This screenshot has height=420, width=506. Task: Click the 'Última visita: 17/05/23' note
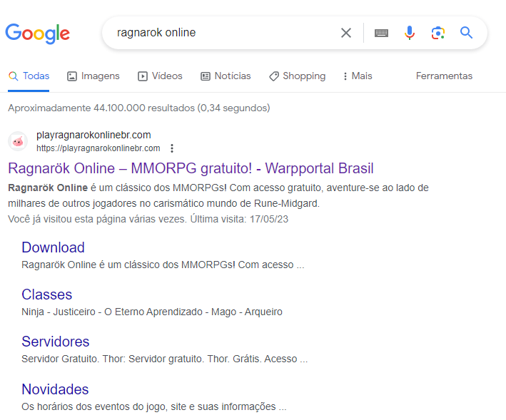(x=239, y=219)
